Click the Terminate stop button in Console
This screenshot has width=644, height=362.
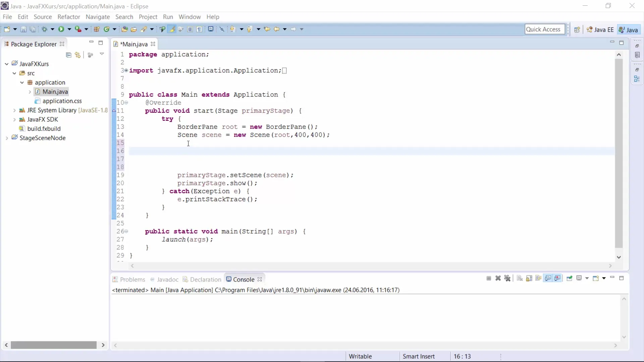click(x=489, y=278)
